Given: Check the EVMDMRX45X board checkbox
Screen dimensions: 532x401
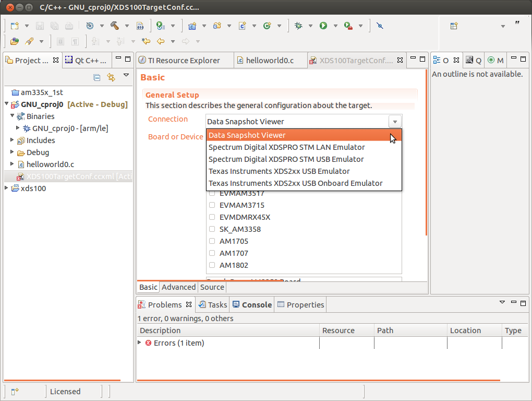Looking at the screenshot, I should pyautogui.click(x=212, y=217).
